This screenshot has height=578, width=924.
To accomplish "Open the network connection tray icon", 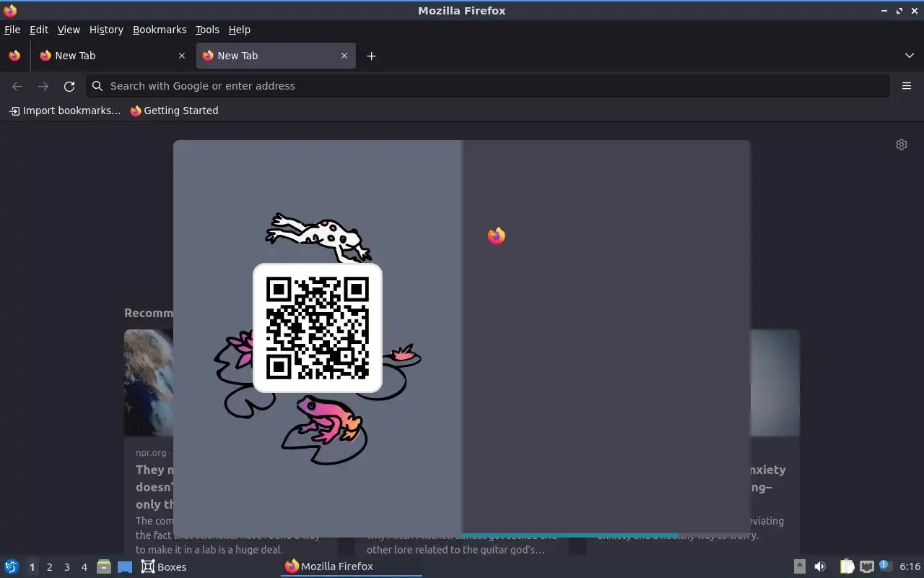I will coord(867,566).
